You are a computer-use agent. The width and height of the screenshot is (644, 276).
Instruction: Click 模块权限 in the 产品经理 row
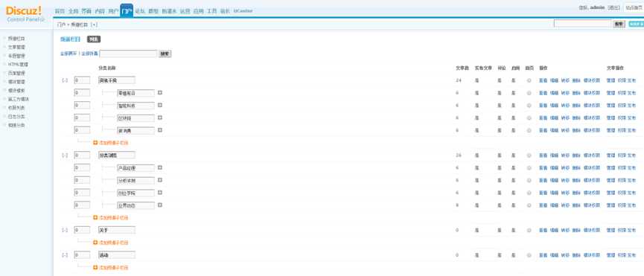tap(591, 167)
